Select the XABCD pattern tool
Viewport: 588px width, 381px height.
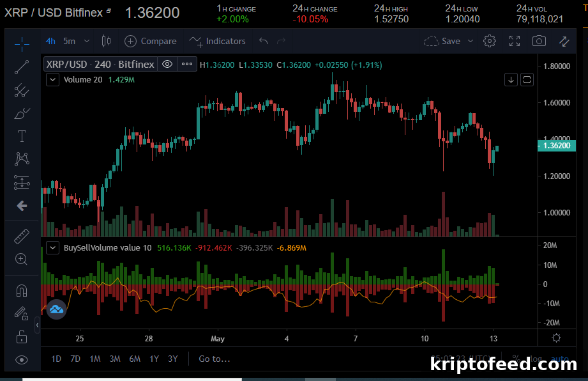click(22, 159)
